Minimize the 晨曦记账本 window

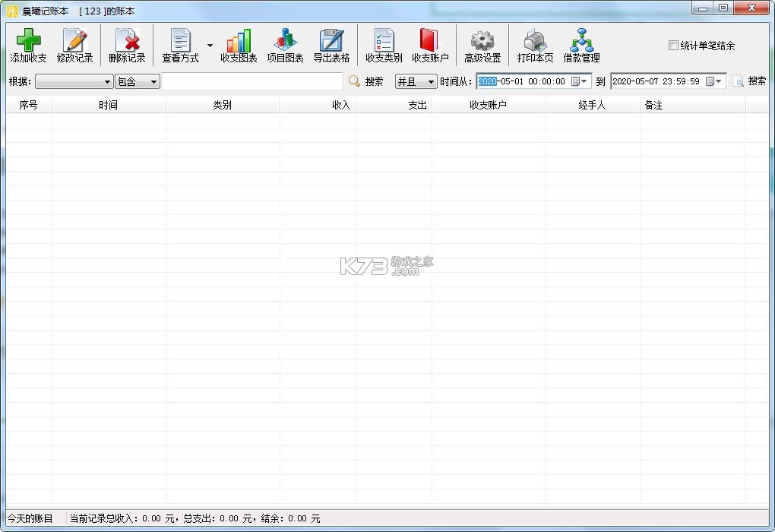pyautogui.click(x=702, y=8)
